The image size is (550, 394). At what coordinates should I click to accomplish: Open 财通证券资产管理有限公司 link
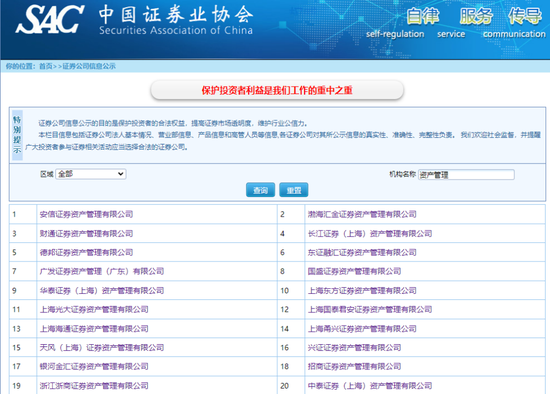(x=86, y=233)
